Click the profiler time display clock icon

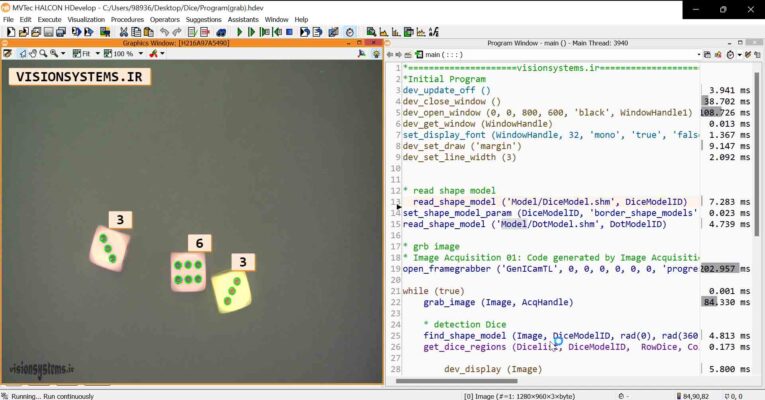349,32
